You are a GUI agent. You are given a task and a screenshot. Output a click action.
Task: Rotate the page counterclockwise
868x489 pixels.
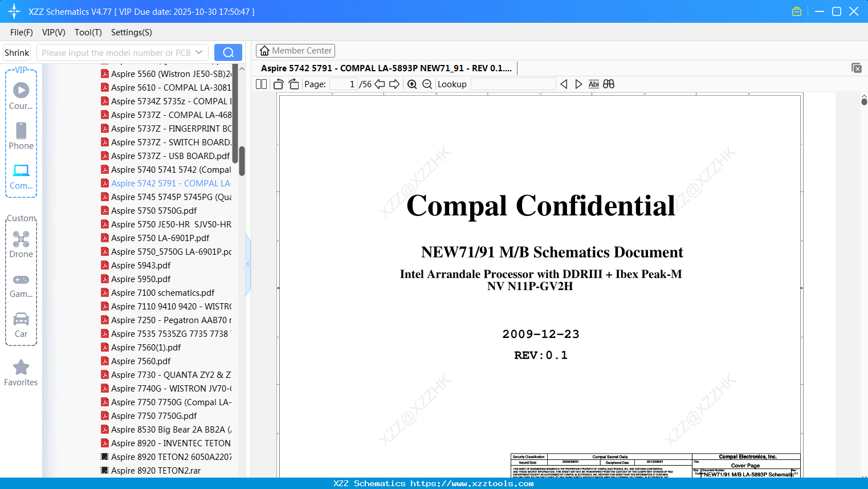tap(279, 84)
